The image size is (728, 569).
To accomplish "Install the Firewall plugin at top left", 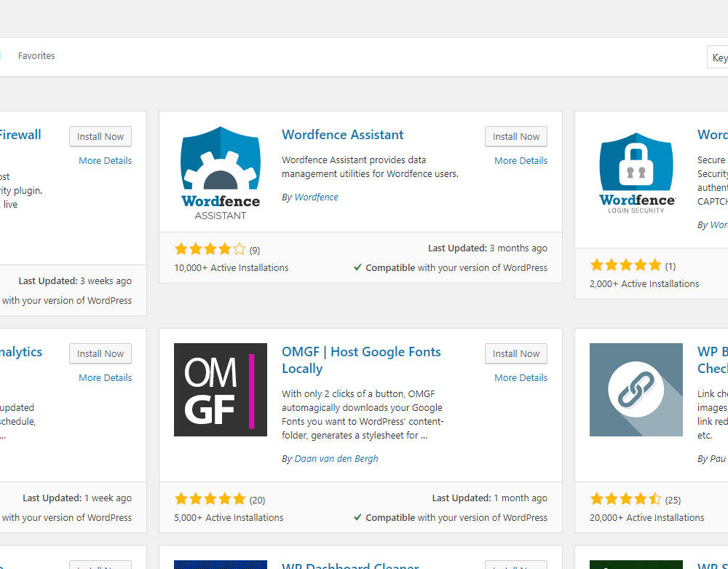I will pyautogui.click(x=100, y=137).
